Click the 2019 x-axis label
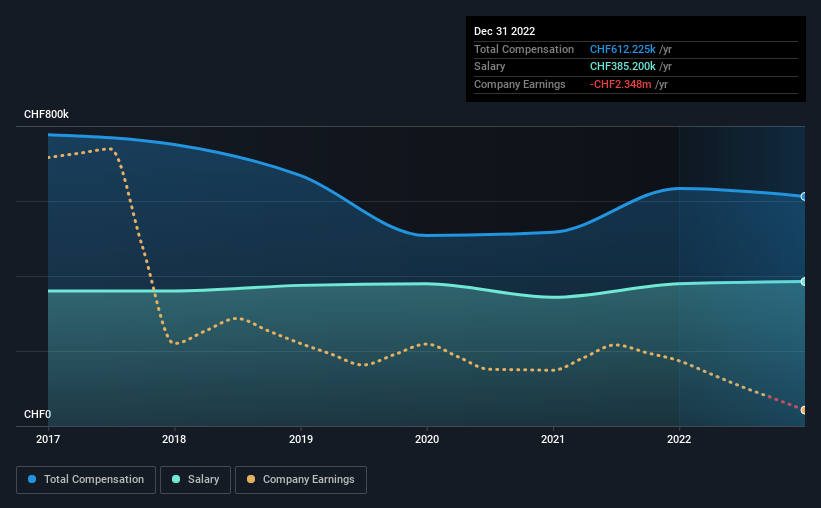The image size is (821, 508). (301, 439)
